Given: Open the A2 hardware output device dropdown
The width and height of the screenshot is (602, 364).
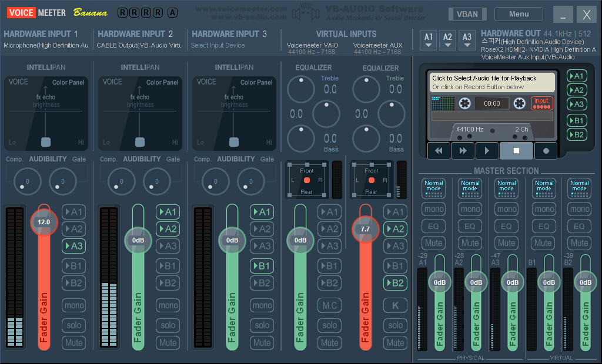Looking at the screenshot, I should [447, 41].
